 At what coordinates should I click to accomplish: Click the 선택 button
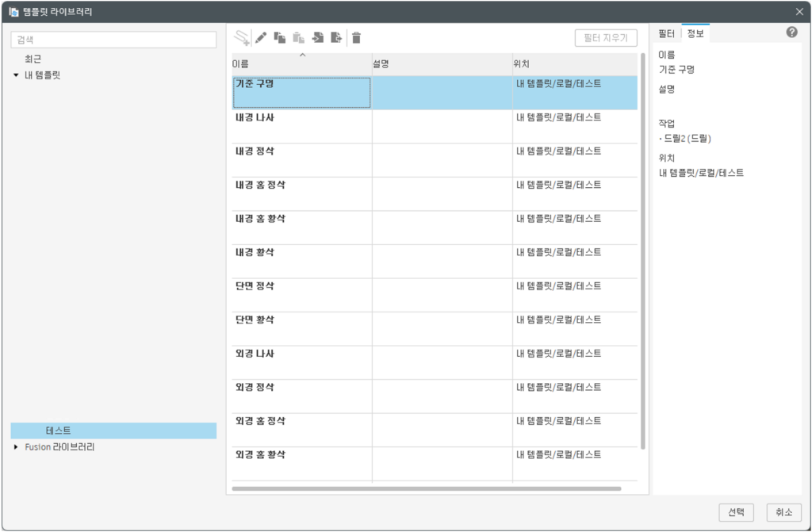736,512
